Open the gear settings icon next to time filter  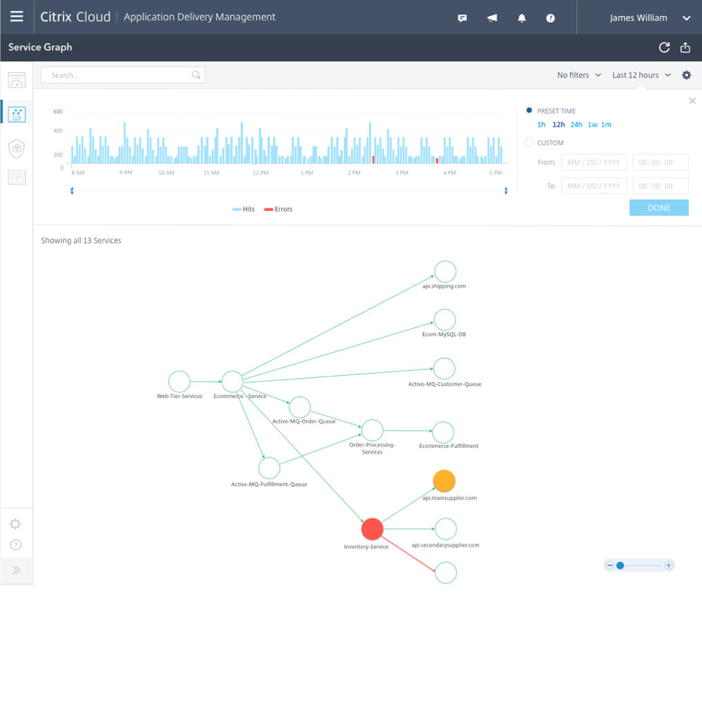pos(686,75)
